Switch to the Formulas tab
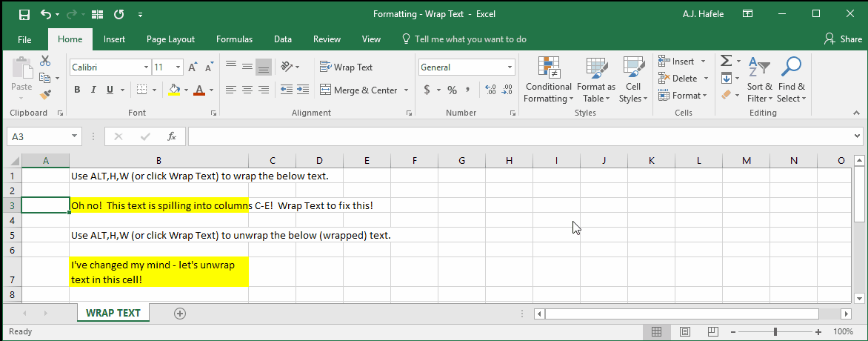Screen dimensions: 868x341 234,39
